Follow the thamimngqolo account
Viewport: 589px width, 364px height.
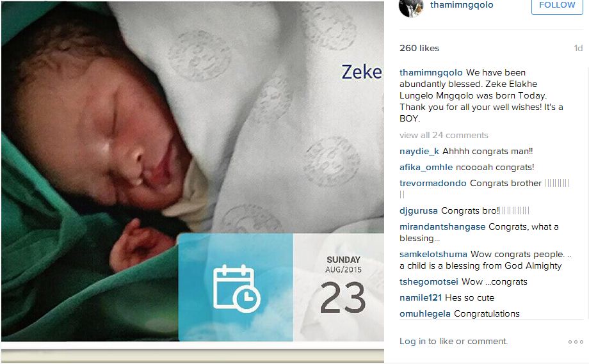[557, 6]
